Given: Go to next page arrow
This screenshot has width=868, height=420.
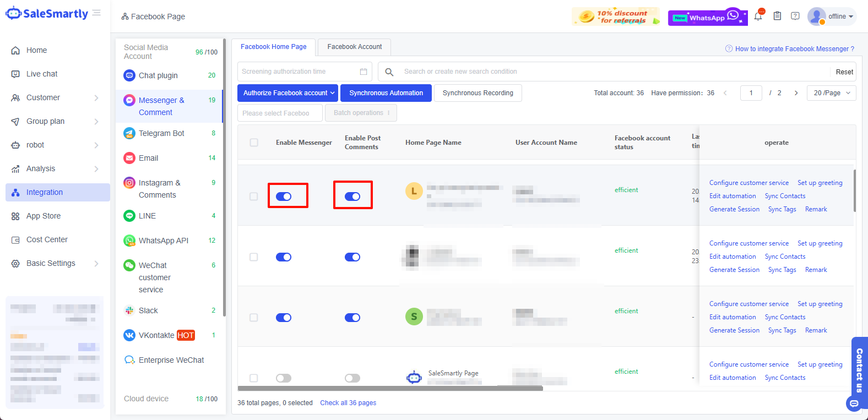Looking at the screenshot, I should coord(796,93).
